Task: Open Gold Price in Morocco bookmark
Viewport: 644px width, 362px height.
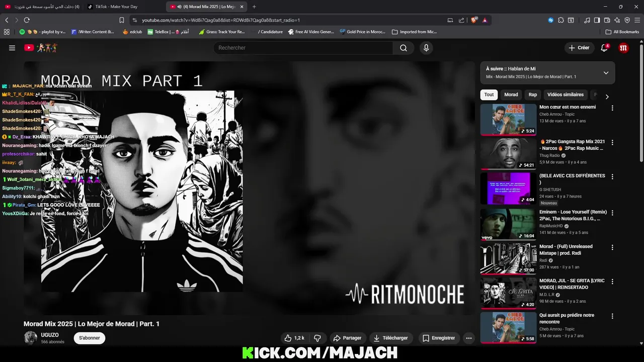Action: tap(362, 32)
